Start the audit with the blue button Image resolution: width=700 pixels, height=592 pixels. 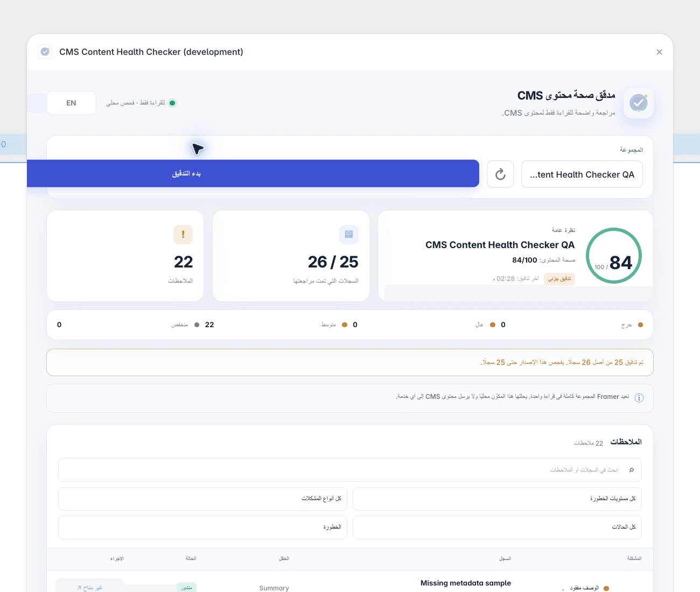253,173
